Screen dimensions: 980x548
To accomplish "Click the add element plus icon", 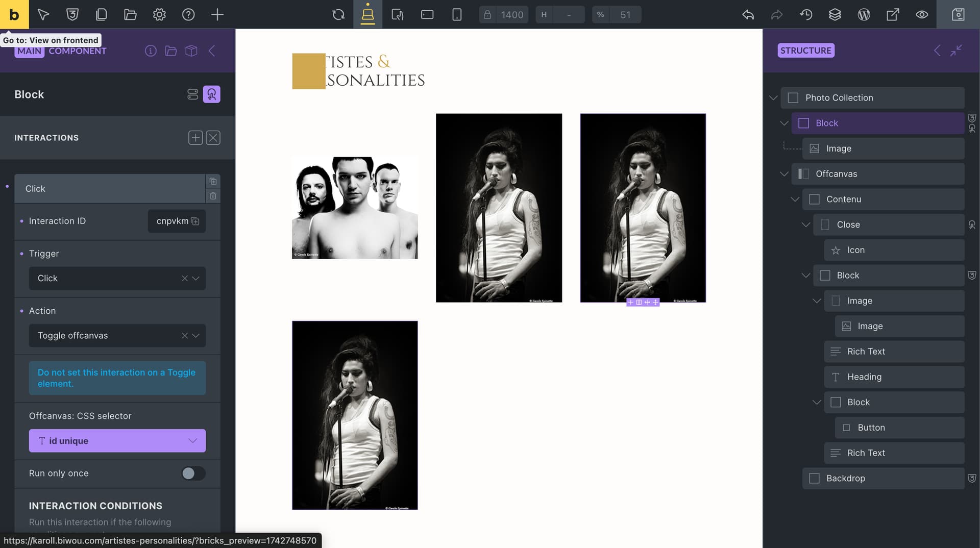I will [x=217, y=14].
